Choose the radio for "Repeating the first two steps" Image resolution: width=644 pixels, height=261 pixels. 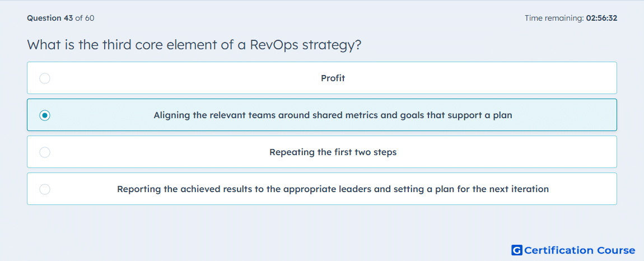point(45,152)
